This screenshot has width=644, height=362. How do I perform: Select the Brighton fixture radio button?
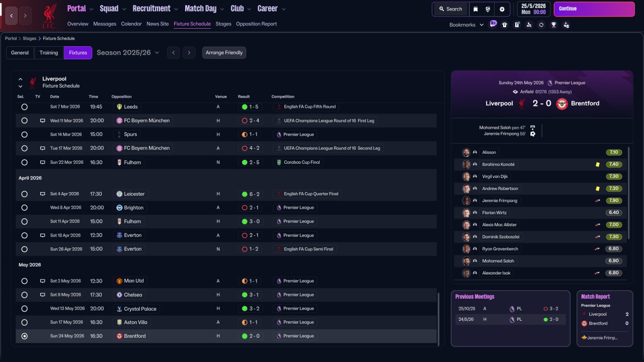(x=24, y=208)
